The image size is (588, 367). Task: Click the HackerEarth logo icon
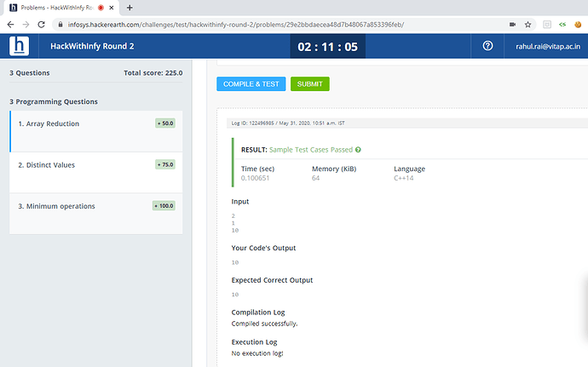pyautogui.click(x=19, y=46)
